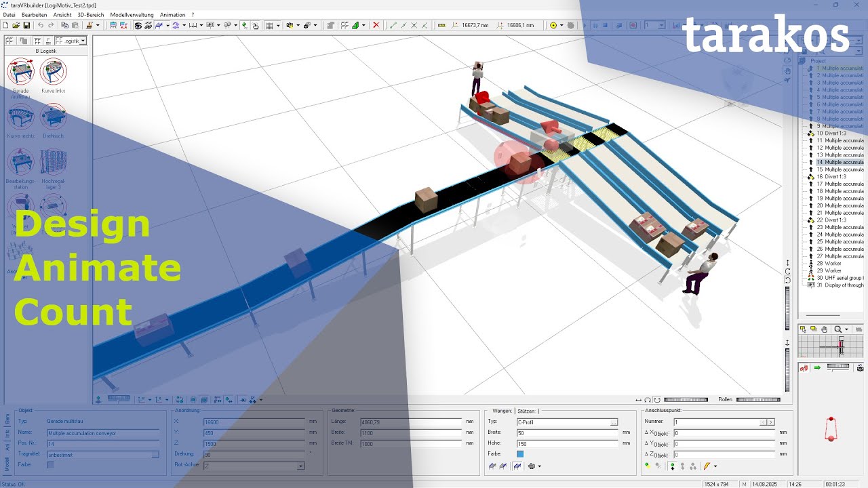Image resolution: width=868 pixels, height=488 pixels.
Task: Select the Kurve rechts library element
Action: (x=21, y=121)
